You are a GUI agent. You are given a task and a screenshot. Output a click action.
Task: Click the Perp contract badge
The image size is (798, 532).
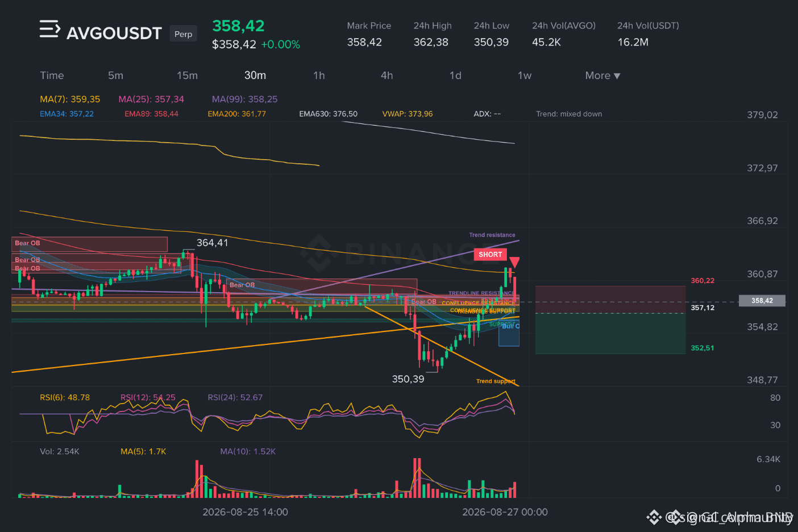183,34
